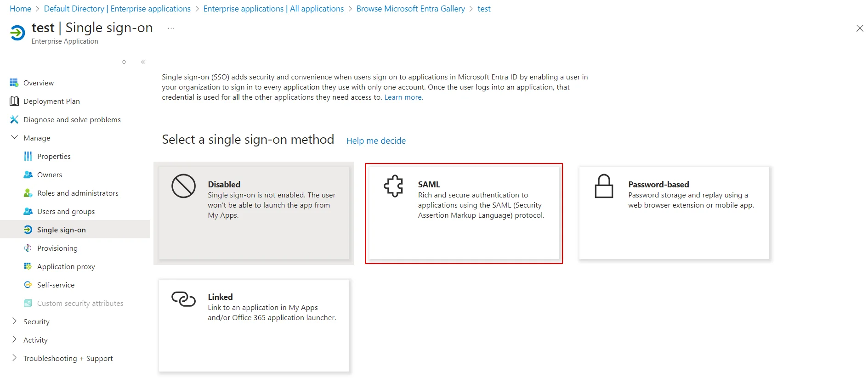Click the Learn more link
Viewport: 868px width, 383px height.
(x=403, y=97)
